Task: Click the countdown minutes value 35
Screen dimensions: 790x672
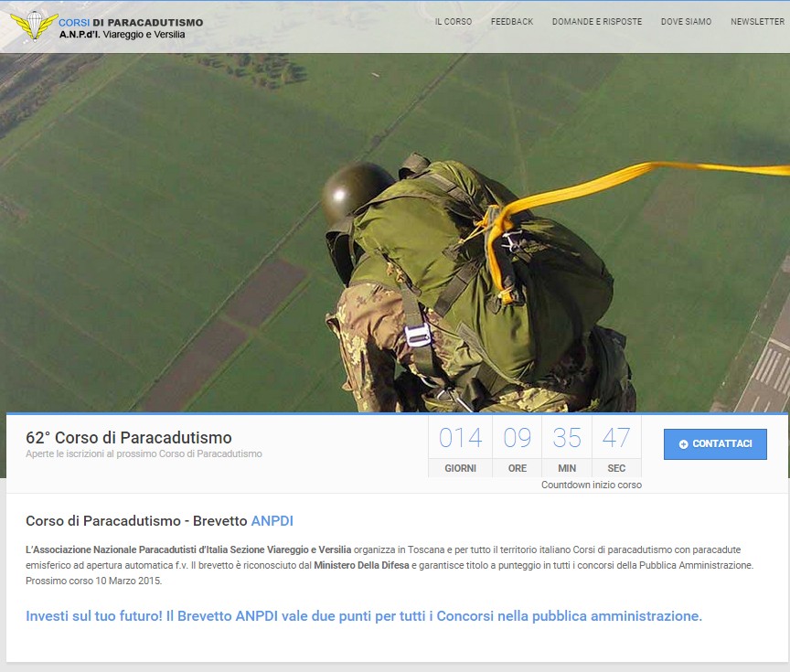Action: (x=567, y=437)
